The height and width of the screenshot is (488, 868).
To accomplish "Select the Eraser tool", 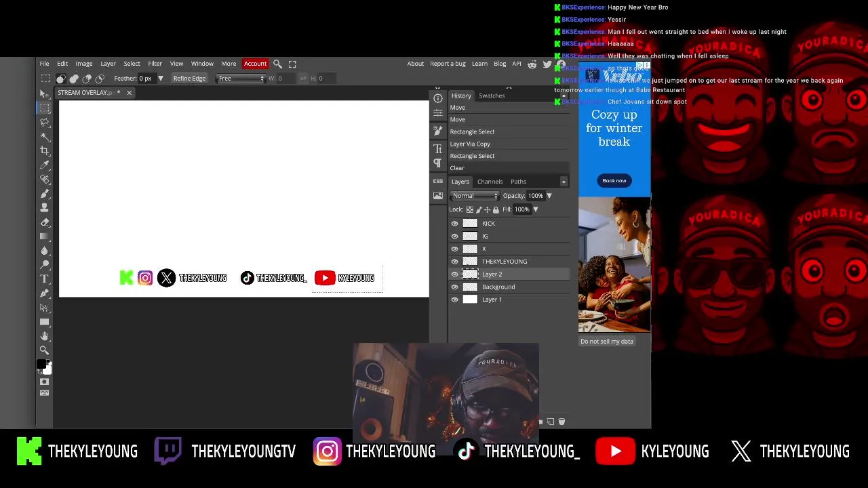I will pos(44,222).
